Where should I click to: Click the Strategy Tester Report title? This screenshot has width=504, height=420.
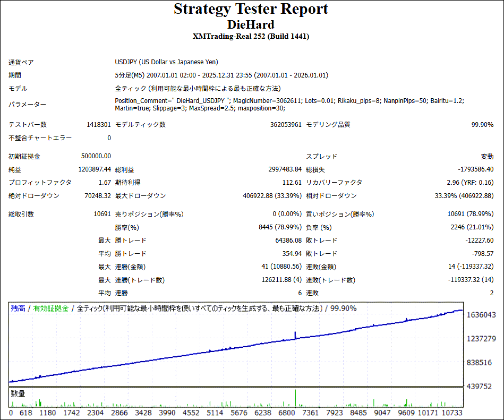[x=251, y=9]
